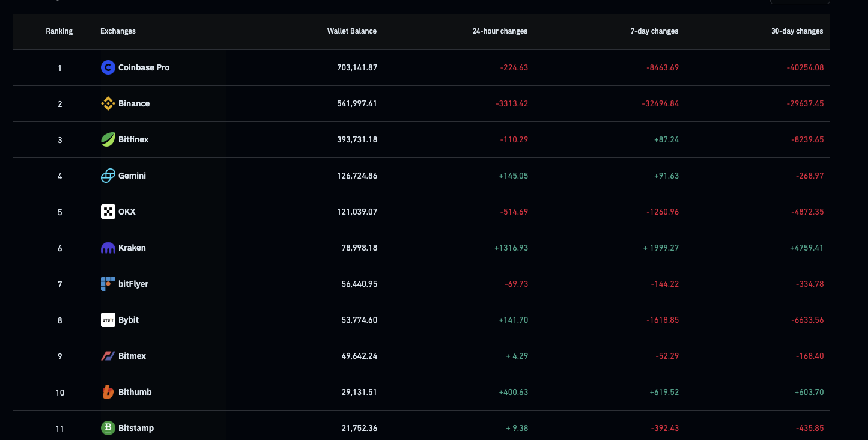Image resolution: width=868 pixels, height=440 pixels.
Task: Click the OKX checkered logo icon
Action: 107,212
